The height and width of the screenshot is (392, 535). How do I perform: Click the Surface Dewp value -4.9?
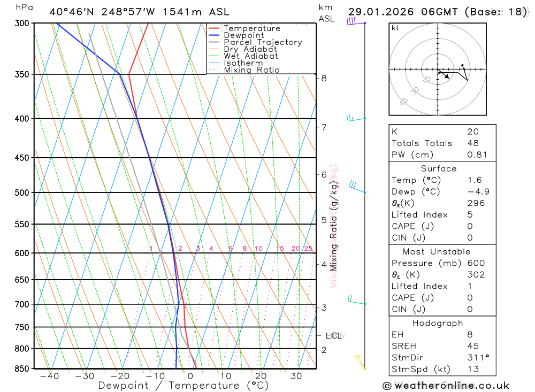pyautogui.click(x=478, y=192)
